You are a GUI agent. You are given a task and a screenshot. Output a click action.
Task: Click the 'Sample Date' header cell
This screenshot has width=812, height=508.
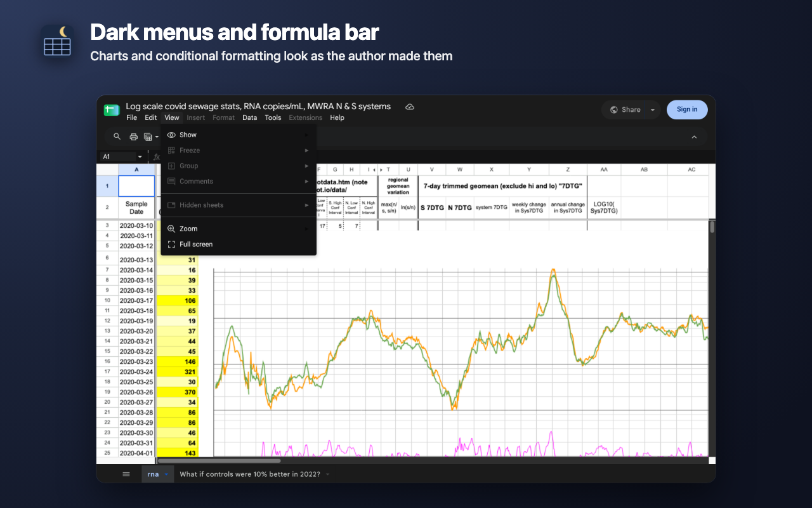pyautogui.click(x=136, y=208)
